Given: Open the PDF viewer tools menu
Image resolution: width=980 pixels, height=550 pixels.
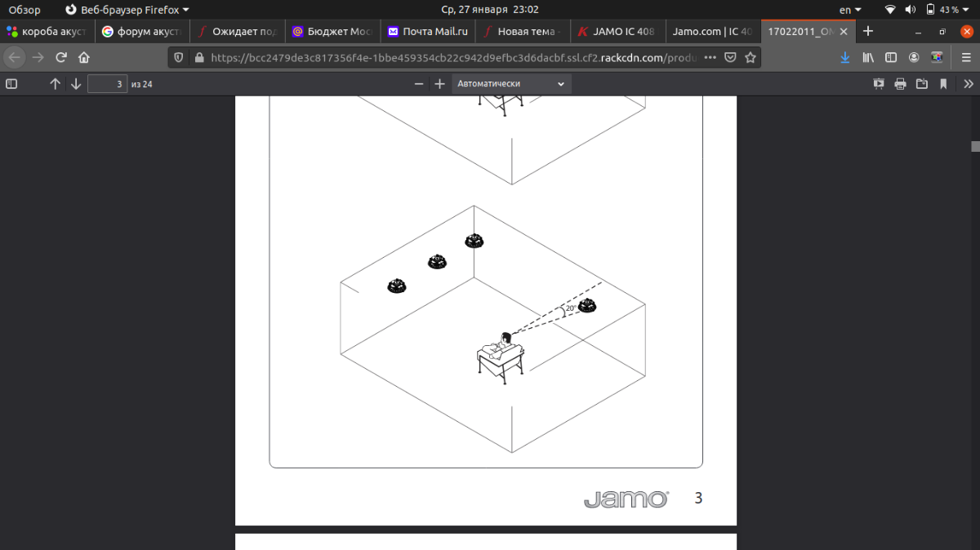Looking at the screenshot, I should pos(969,84).
